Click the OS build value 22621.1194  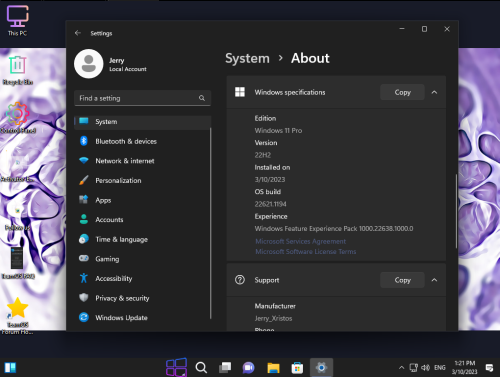point(270,204)
